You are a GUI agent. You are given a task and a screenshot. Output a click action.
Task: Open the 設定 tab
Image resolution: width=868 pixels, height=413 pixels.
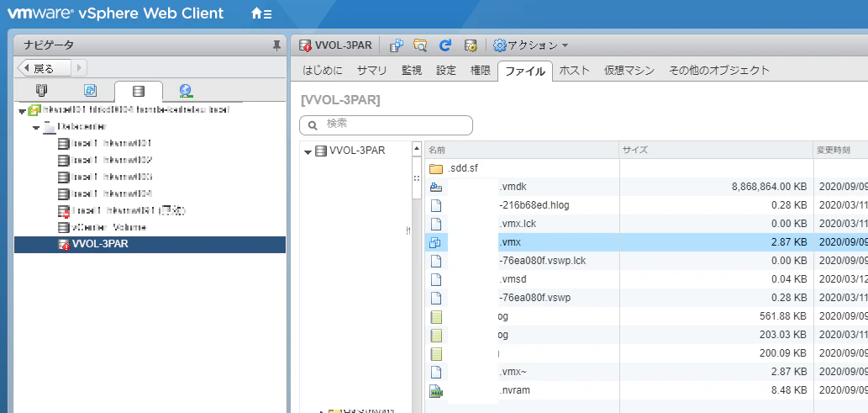[x=445, y=71]
